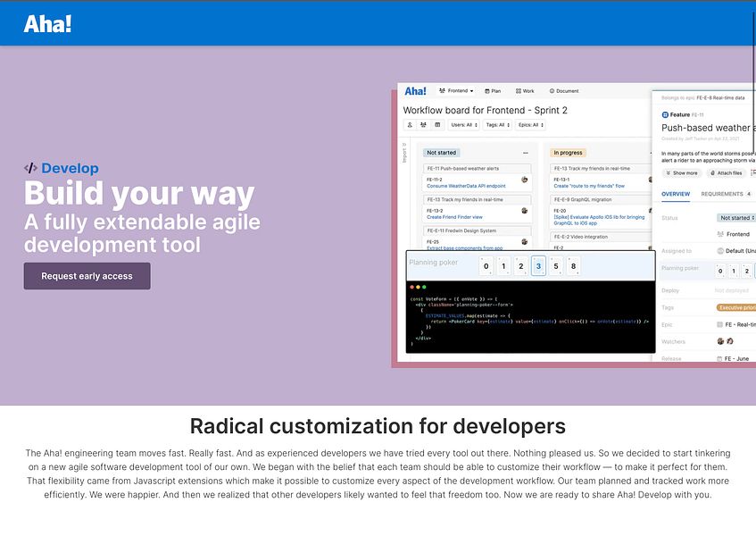Pick planning poker card 8
The image size is (756, 536).
573,266
